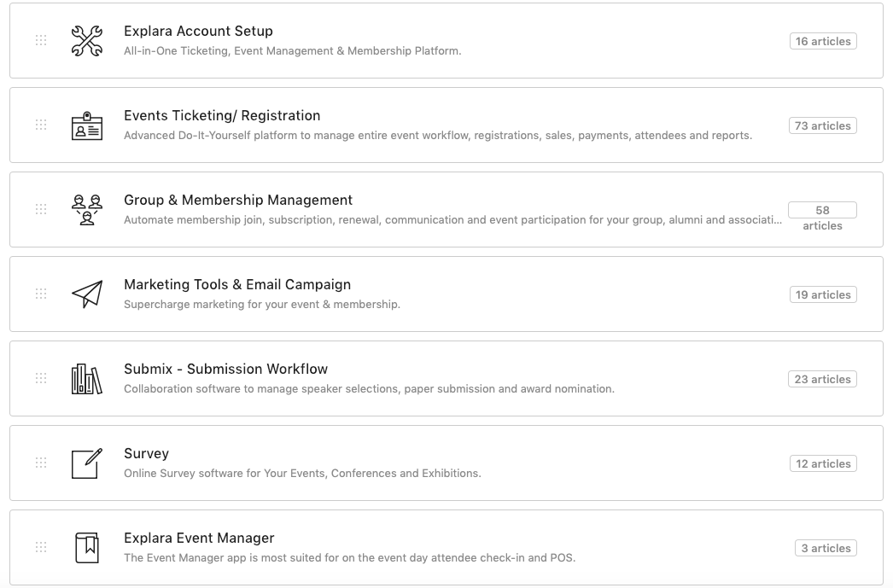
Task: Click the 73 articles badge
Action: [x=822, y=125]
